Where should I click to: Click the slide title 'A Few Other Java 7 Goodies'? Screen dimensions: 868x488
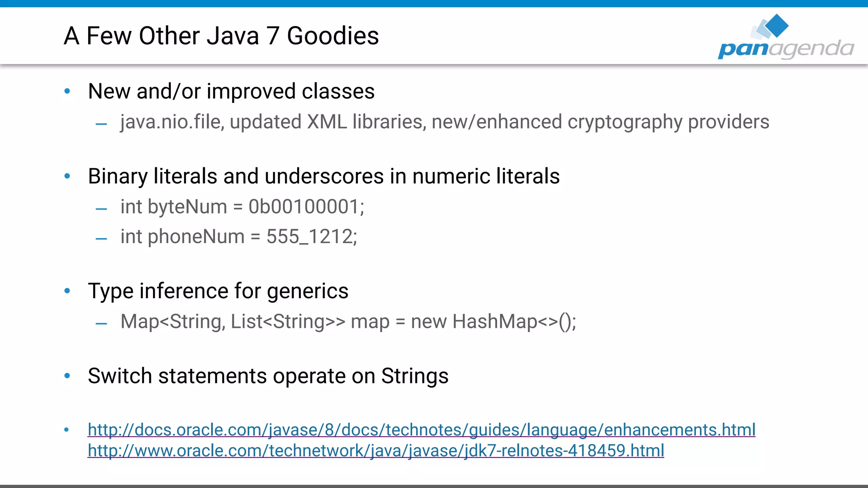pos(221,36)
